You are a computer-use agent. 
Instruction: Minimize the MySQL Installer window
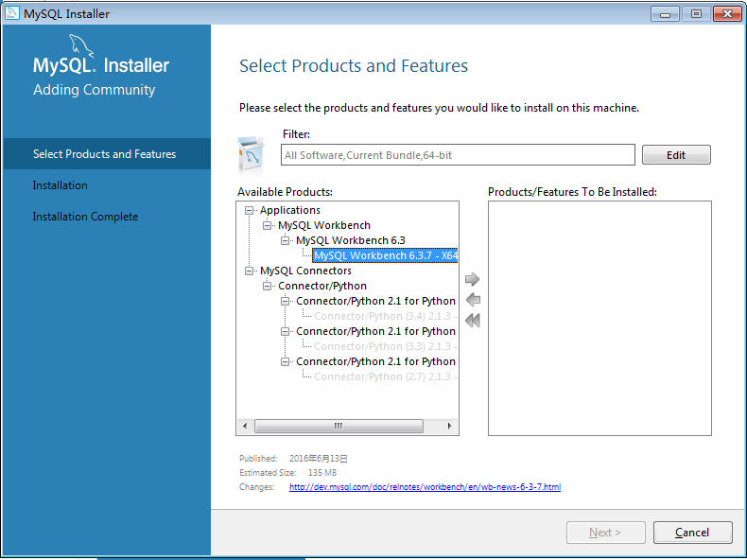tap(665, 14)
